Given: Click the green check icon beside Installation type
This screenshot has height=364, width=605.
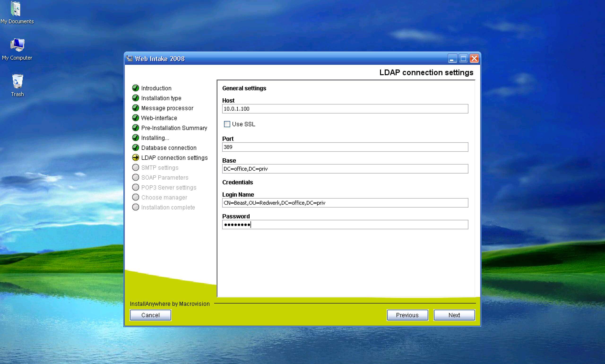Looking at the screenshot, I should pos(136,98).
